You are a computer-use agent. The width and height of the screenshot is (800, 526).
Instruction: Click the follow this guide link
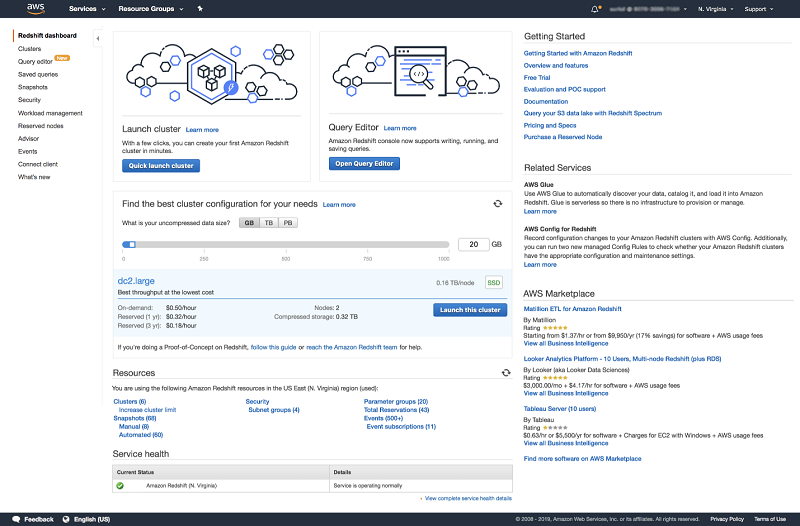click(x=273, y=347)
